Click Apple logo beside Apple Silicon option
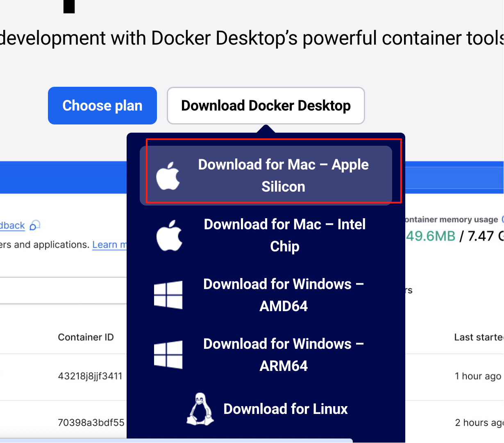504x443 pixels. [168, 176]
